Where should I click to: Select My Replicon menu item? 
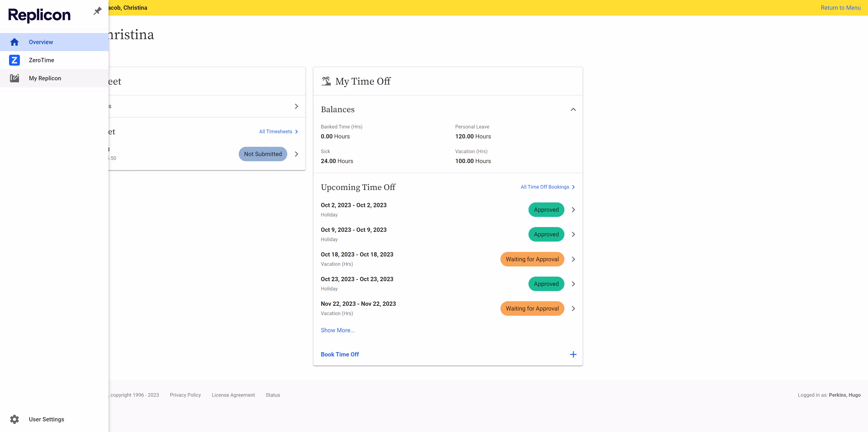pos(45,78)
